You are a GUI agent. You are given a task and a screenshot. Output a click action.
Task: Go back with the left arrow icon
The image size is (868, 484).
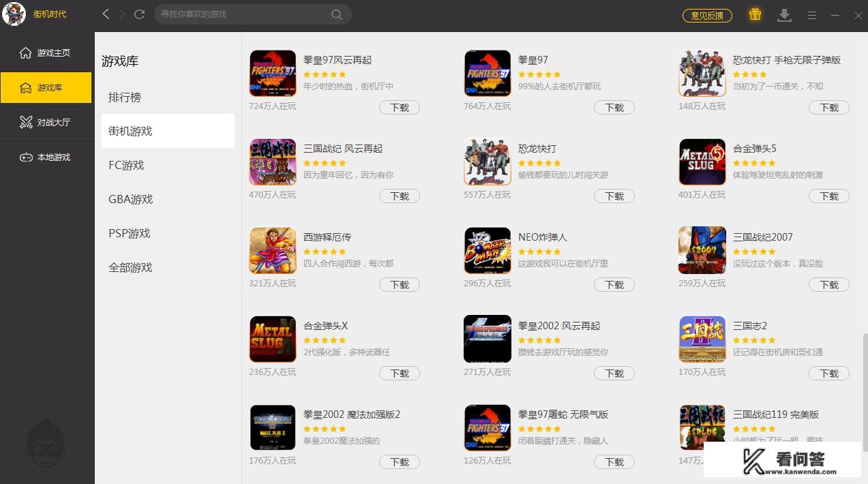[106, 14]
